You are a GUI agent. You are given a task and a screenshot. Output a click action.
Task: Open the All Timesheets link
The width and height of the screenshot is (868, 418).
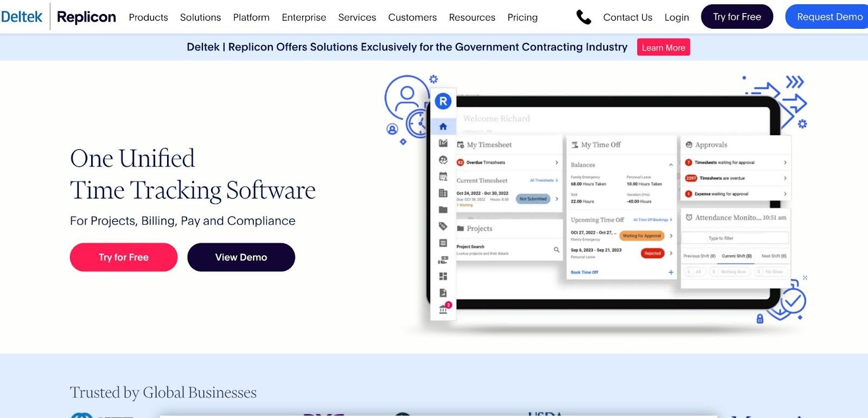[x=544, y=181]
